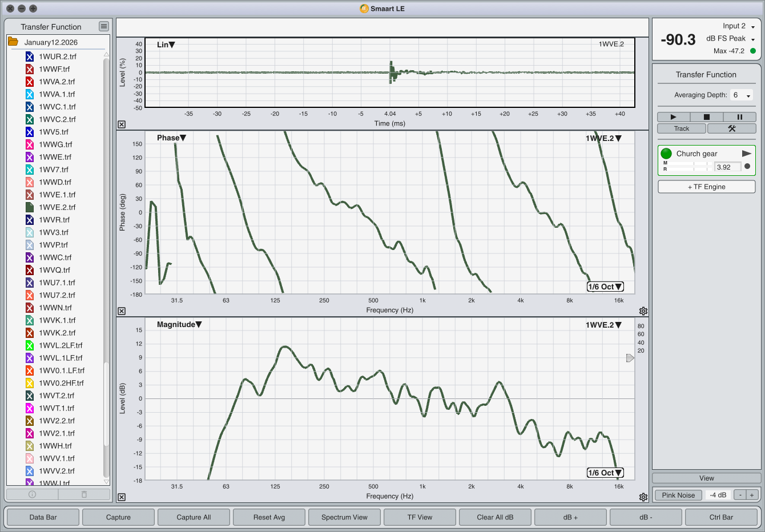Click the -4 dB generator level field
The image size is (765, 532).
pyautogui.click(x=718, y=495)
